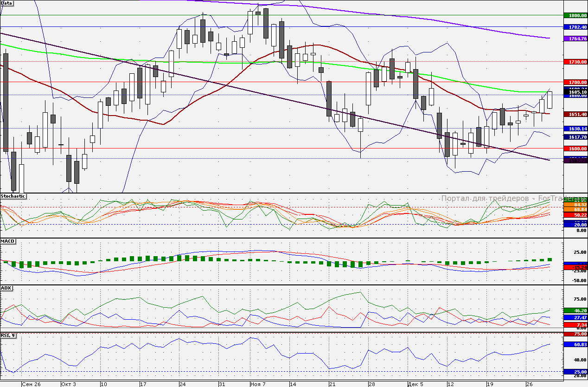Viewport: 588px width, 387px height.
Task: Select the green 1800.00 price level tag
Action: (x=575, y=15)
